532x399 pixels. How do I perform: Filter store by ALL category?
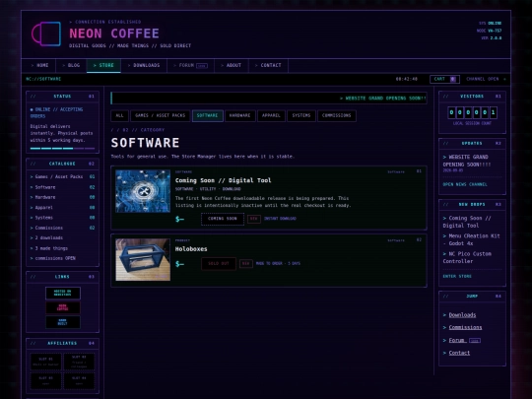pos(119,115)
